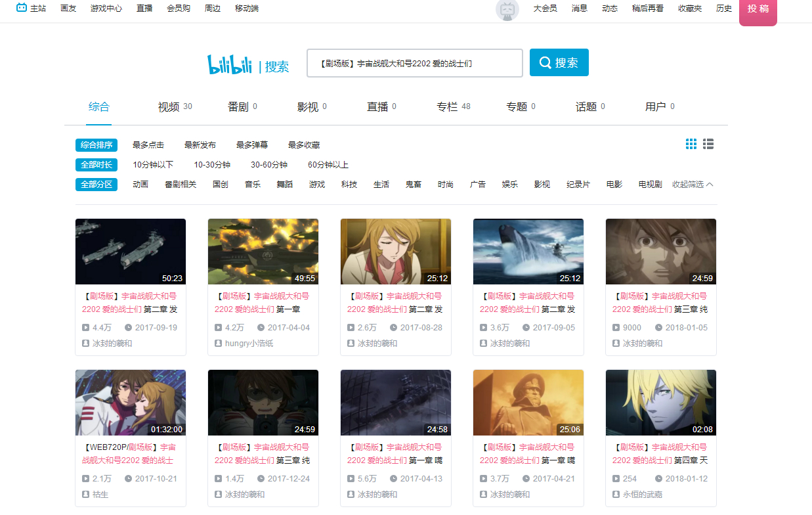The height and width of the screenshot is (515, 812).
Task: Switch to list view layout icon
Action: tap(708, 144)
